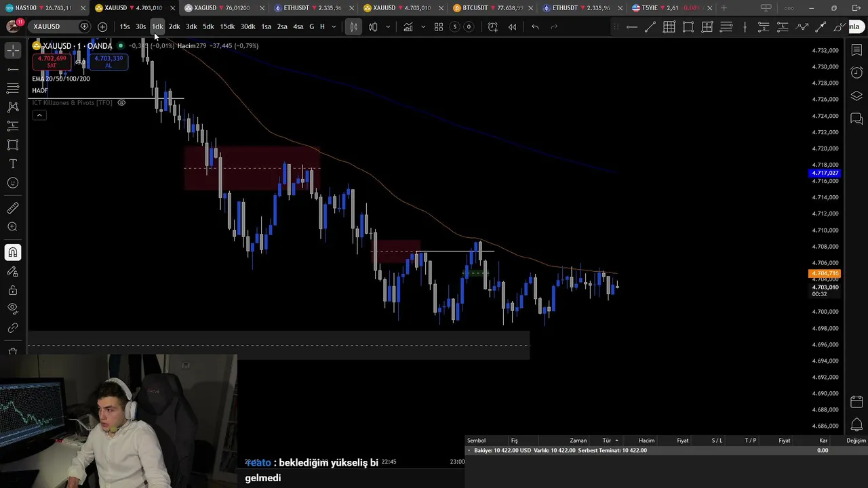
Task: Switch to the XAGUSD browser tab
Action: click(x=224, y=8)
